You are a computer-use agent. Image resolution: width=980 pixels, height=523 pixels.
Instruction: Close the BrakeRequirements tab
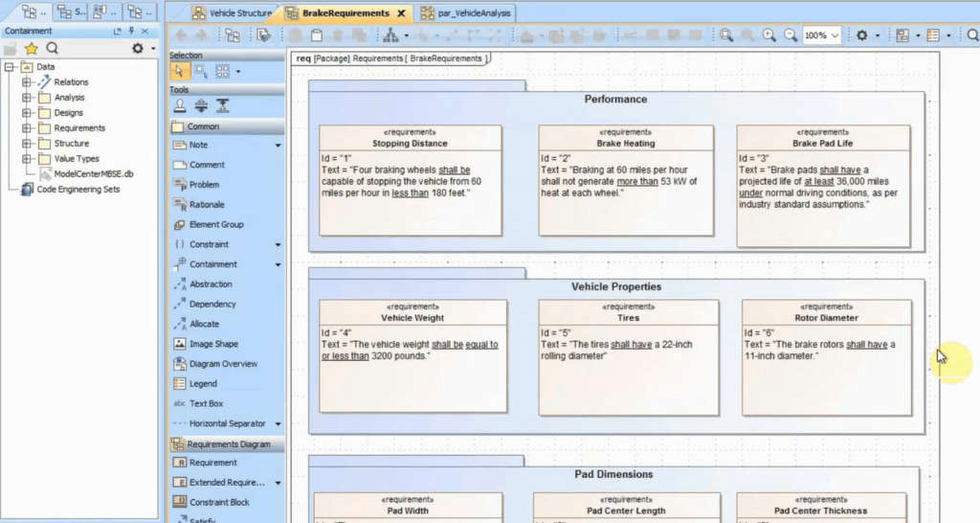pos(401,13)
